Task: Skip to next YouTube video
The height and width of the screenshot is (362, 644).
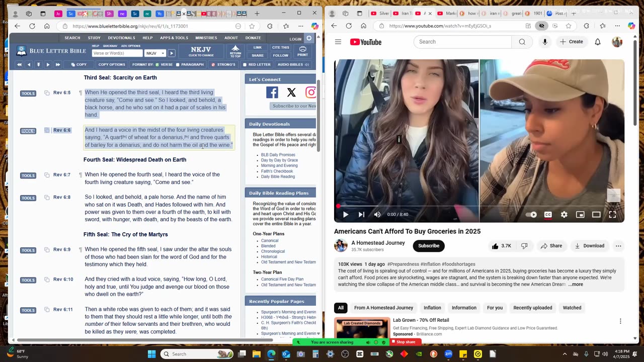Action: point(361,215)
